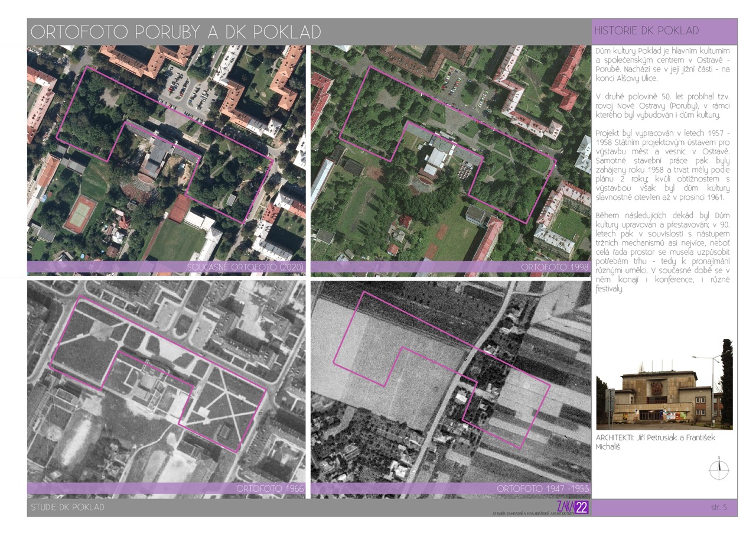
Task: Click the heading "ORTOFOTO PORUBY A DK POKLAD"
Action: (x=175, y=32)
